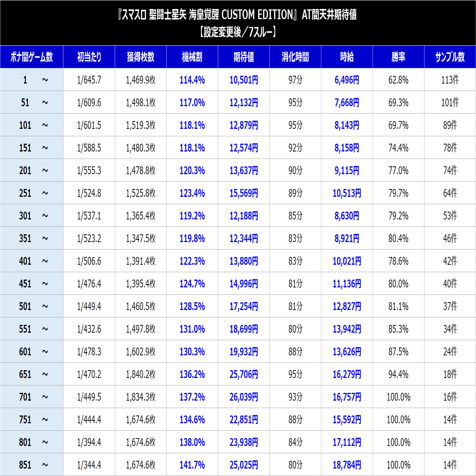Image resolution: width=476 pixels, height=476 pixels.
Task: Click the サンプル数 column header
Action: 450,57
